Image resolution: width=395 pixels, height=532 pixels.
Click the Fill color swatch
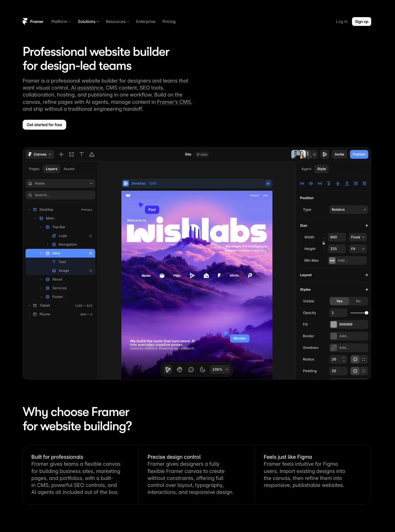(334, 324)
